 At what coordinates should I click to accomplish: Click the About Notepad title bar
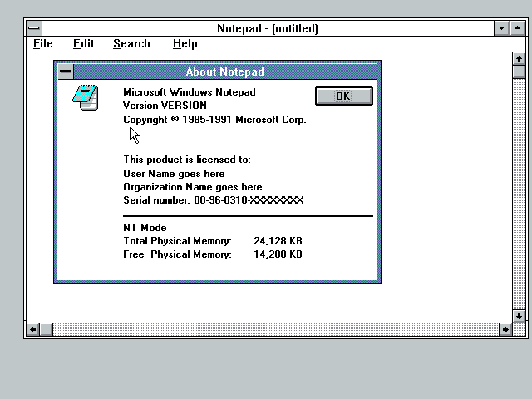click(225, 71)
